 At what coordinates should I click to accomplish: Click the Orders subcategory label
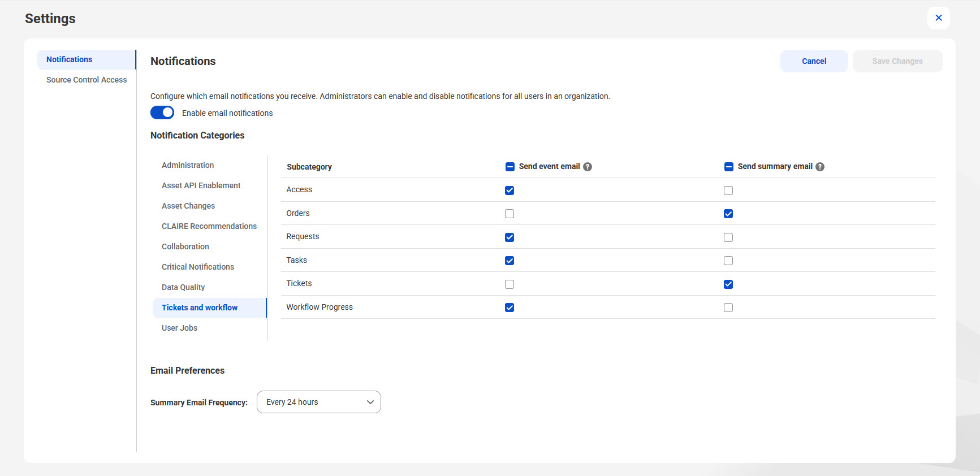point(298,213)
